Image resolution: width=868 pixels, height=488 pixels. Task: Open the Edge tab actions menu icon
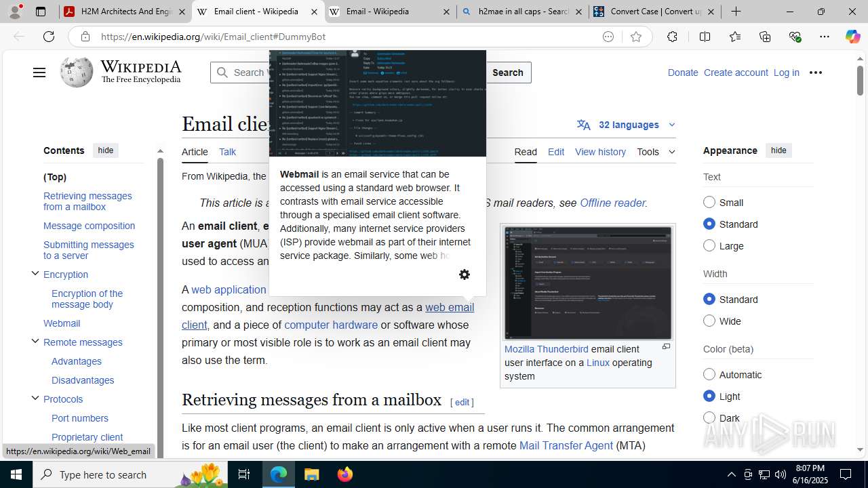tap(41, 12)
